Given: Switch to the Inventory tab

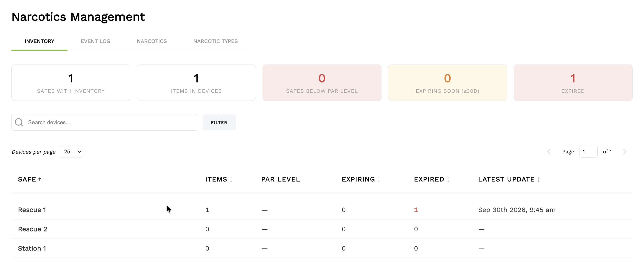Looking at the screenshot, I should 39,41.
